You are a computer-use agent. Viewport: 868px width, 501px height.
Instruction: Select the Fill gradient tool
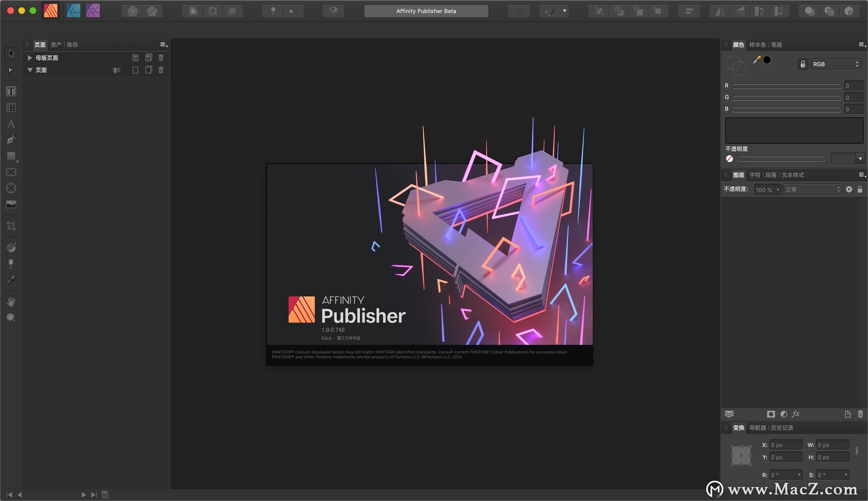(11, 247)
